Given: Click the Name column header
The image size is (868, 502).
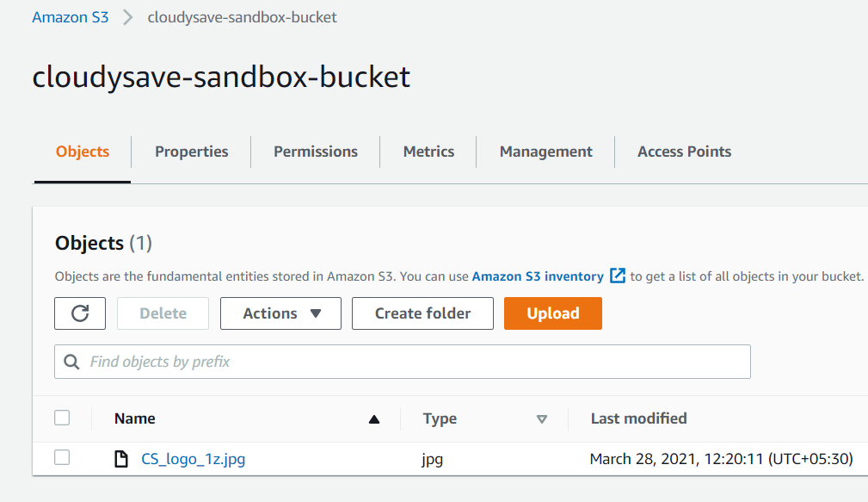Looking at the screenshot, I should click(135, 418).
